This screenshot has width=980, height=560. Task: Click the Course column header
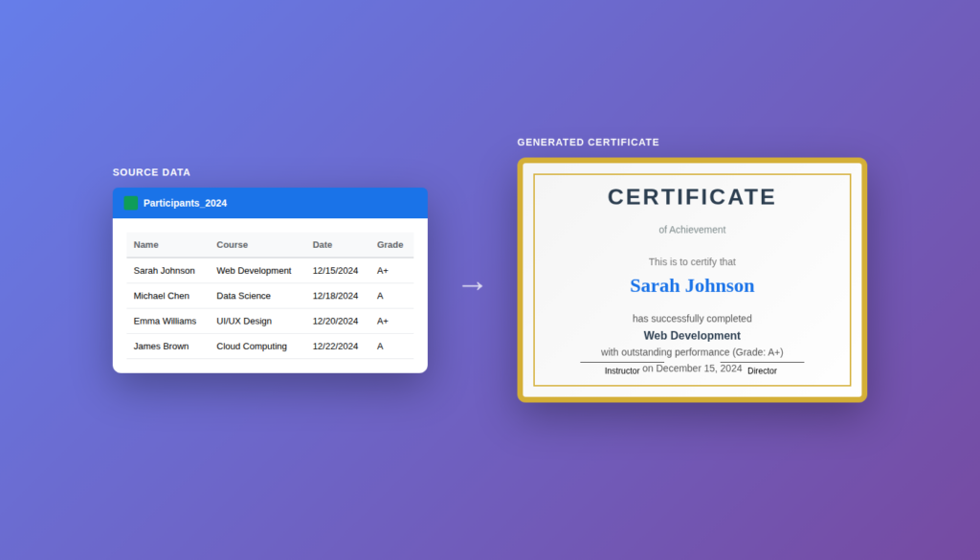click(x=232, y=245)
